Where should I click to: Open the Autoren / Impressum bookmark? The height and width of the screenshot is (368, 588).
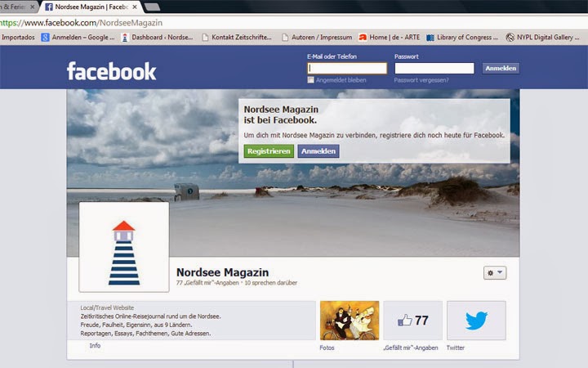point(317,37)
